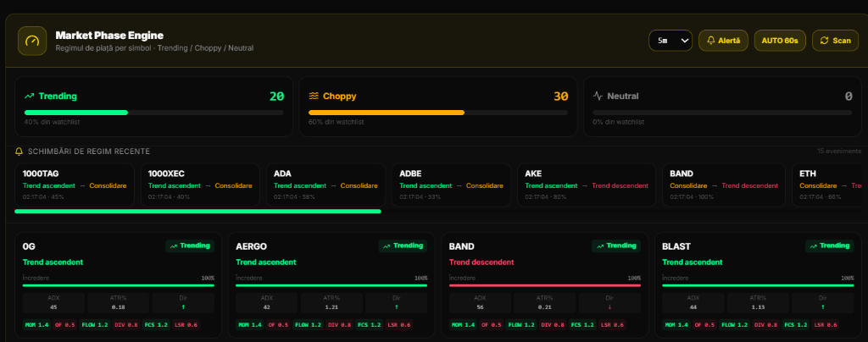Click the ATR% 1.21 cell on AERGO card

click(x=331, y=303)
